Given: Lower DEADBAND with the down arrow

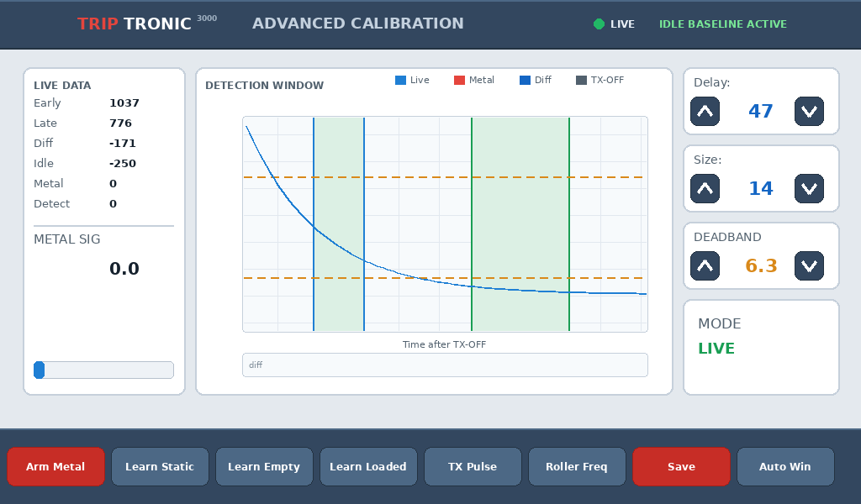Looking at the screenshot, I should coord(809,266).
